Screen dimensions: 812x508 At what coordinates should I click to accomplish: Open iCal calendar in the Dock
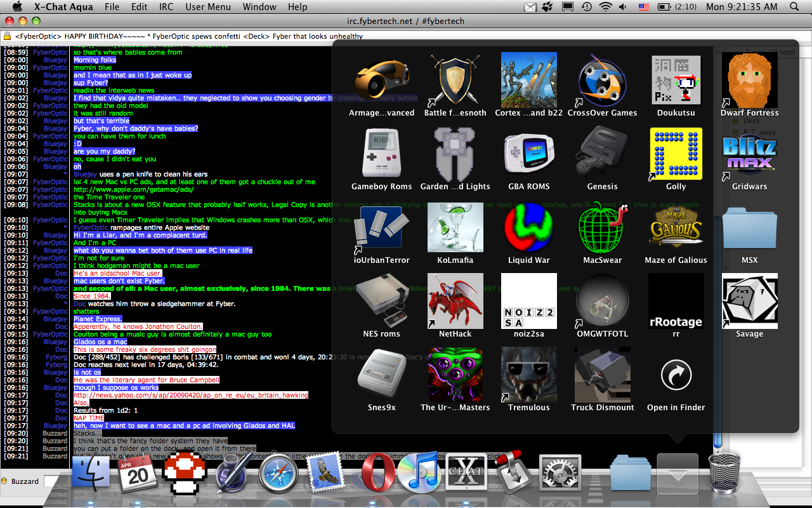point(137,473)
